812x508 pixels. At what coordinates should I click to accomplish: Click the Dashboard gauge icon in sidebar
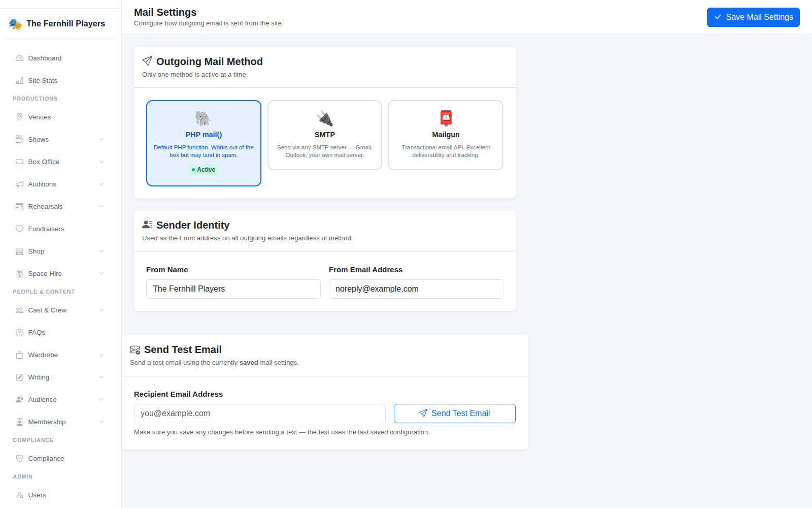click(19, 58)
